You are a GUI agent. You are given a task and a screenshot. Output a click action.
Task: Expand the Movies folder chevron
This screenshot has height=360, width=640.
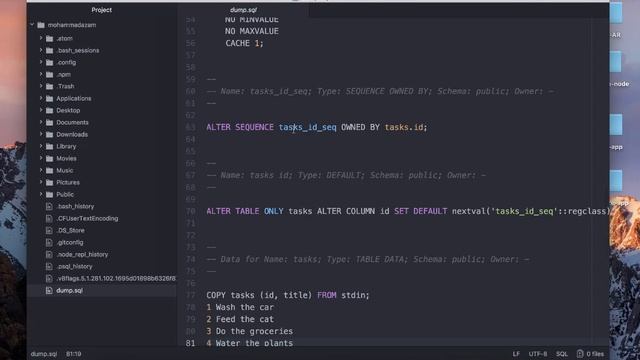41,158
